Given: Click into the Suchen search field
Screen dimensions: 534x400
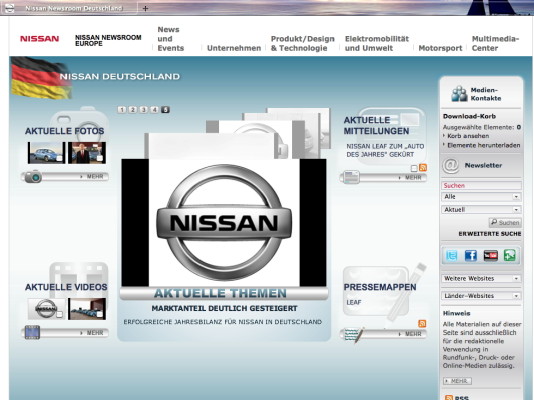Looking at the screenshot, I should click(481, 186).
